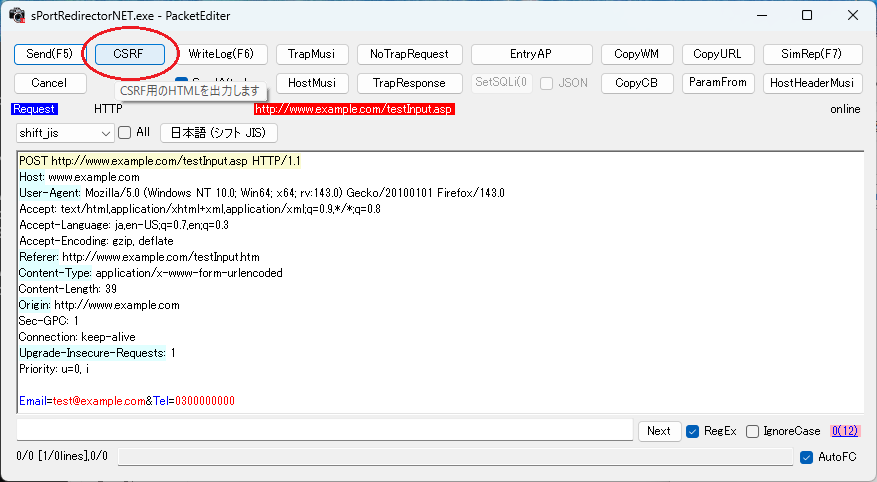Click the TrapMusi button
The height and width of the screenshot is (482, 877).
pyautogui.click(x=312, y=54)
